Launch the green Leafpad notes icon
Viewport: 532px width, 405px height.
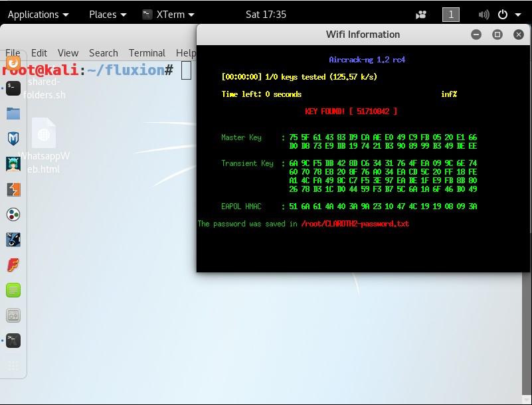(x=13, y=290)
